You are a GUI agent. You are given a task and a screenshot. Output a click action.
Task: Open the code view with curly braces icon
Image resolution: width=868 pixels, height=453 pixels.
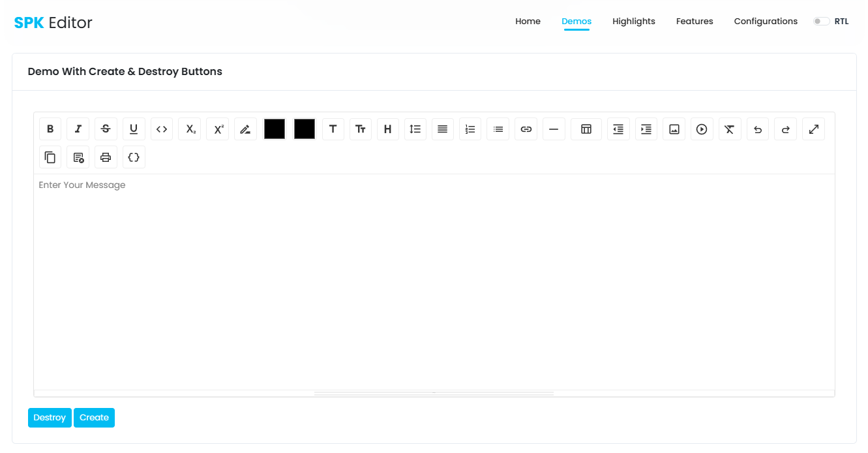click(x=134, y=157)
